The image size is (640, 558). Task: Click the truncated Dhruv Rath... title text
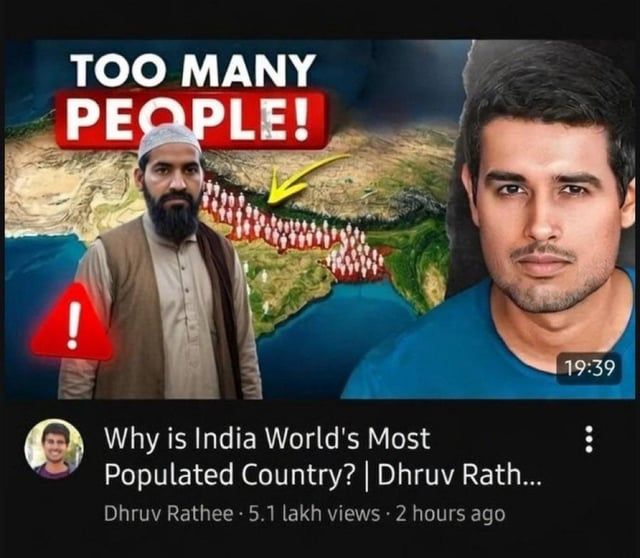pyautogui.click(x=459, y=474)
